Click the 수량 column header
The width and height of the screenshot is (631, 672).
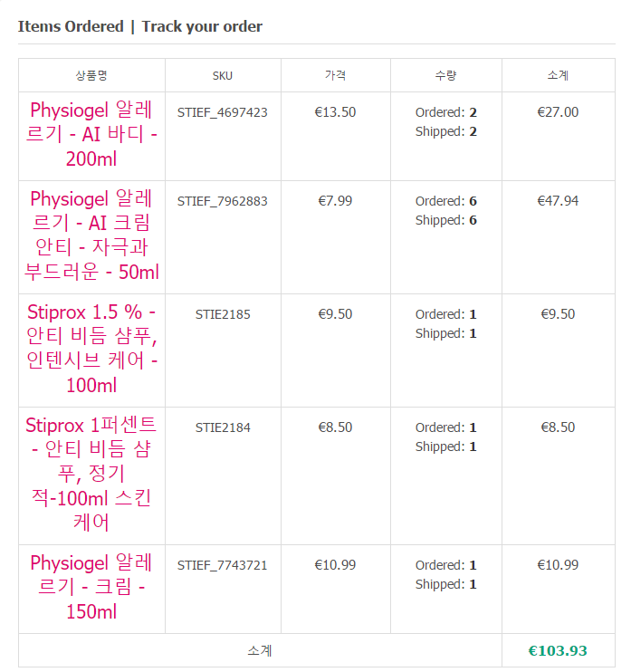(x=445, y=75)
